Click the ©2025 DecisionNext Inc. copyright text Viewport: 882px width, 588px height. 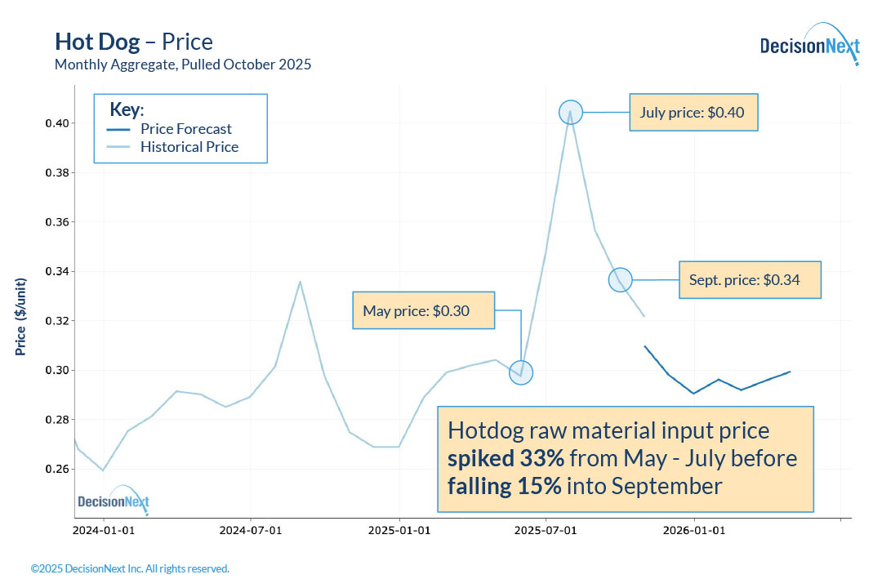pyautogui.click(x=130, y=568)
